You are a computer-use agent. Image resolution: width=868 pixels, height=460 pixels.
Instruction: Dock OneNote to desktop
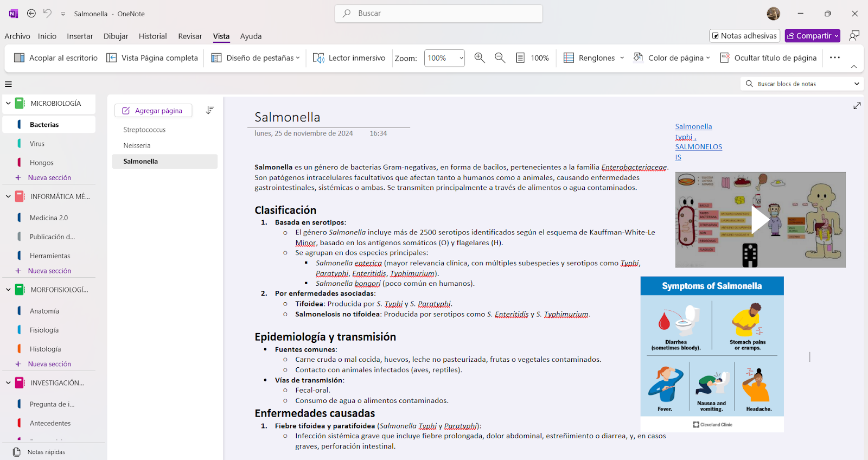(x=56, y=58)
